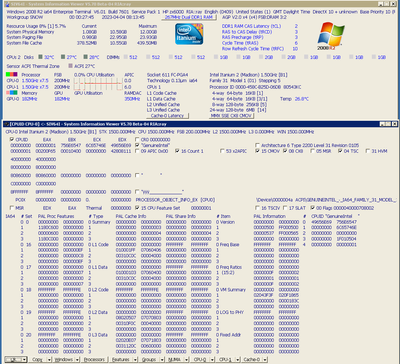Open the OK button dropdown arrow
400x364 pixels.
click(24, 360)
